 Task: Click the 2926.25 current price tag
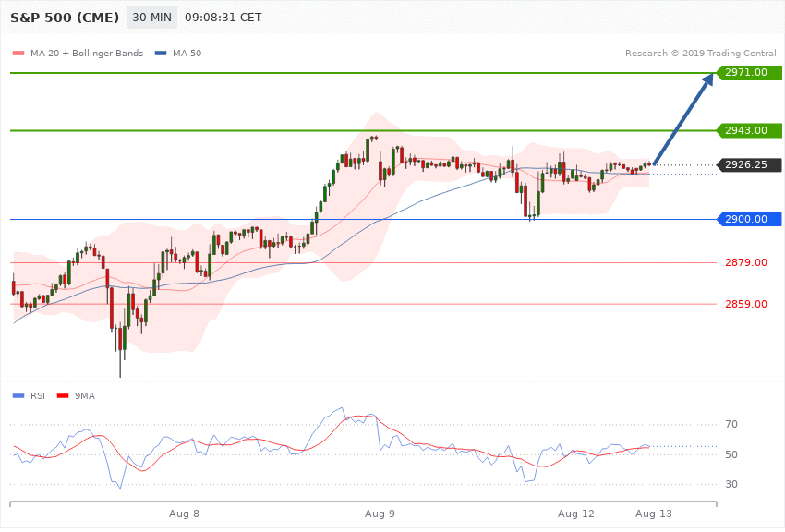click(x=750, y=164)
